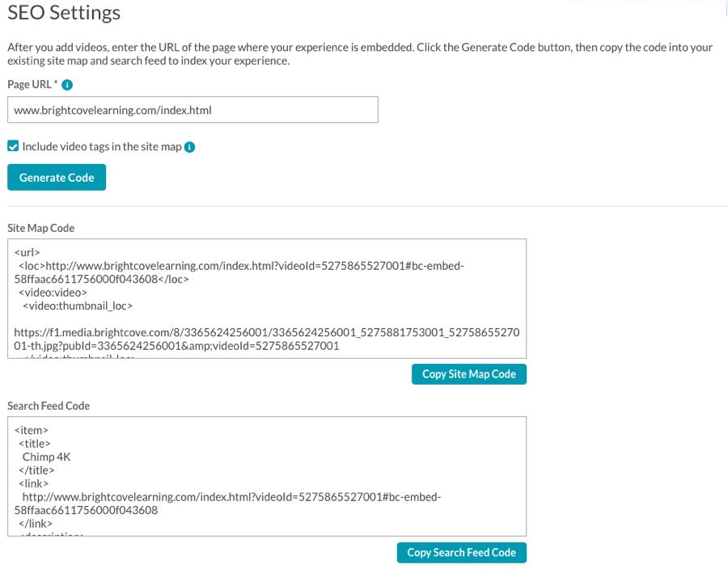Click the f1.media.brightcove.com thumbnail URL text
The width and height of the screenshot is (728, 569).
point(267,339)
